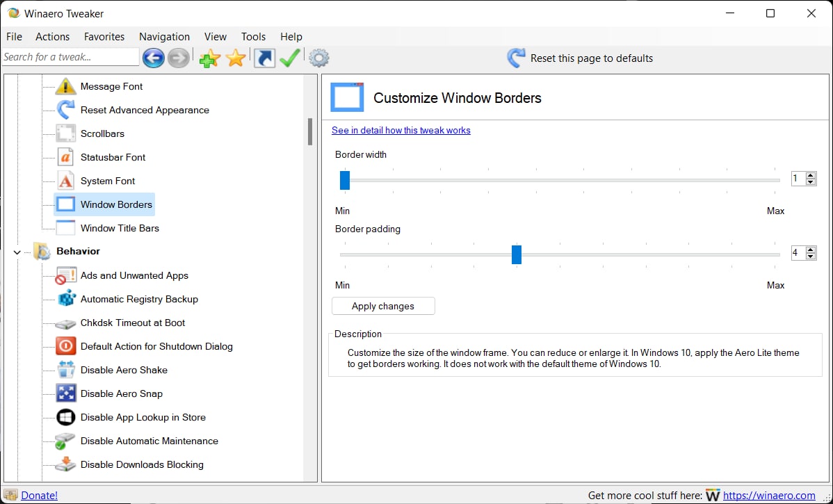The height and width of the screenshot is (504, 833).
Task: Click the Statusbar Font icon
Action: click(66, 157)
